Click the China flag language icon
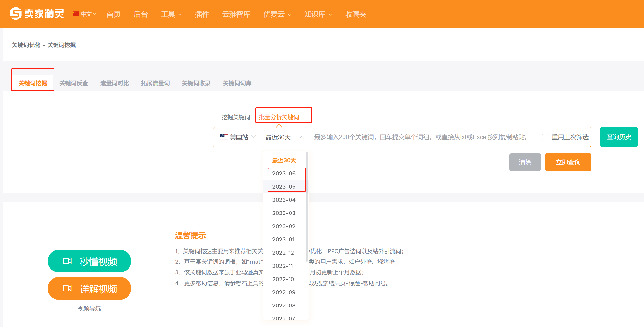 75,14
